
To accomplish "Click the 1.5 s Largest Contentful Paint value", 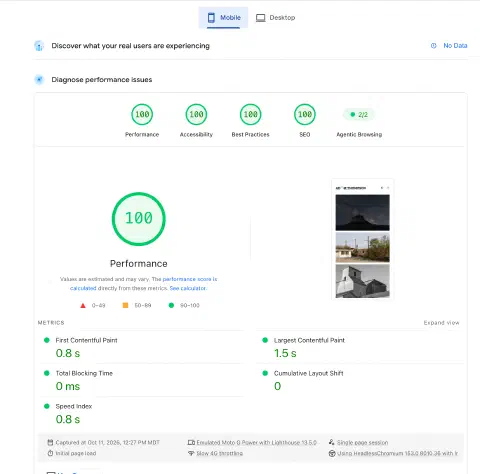I will pos(285,353).
